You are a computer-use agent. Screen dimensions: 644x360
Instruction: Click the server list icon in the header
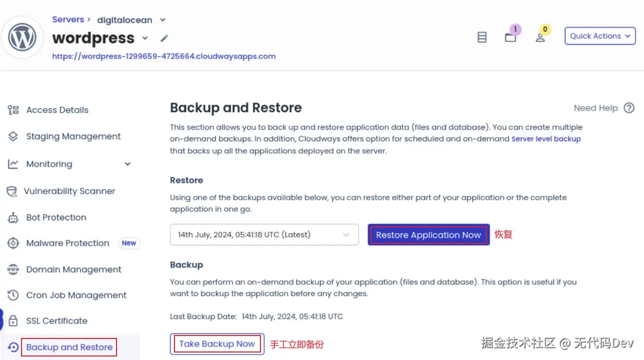(x=481, y=37)
